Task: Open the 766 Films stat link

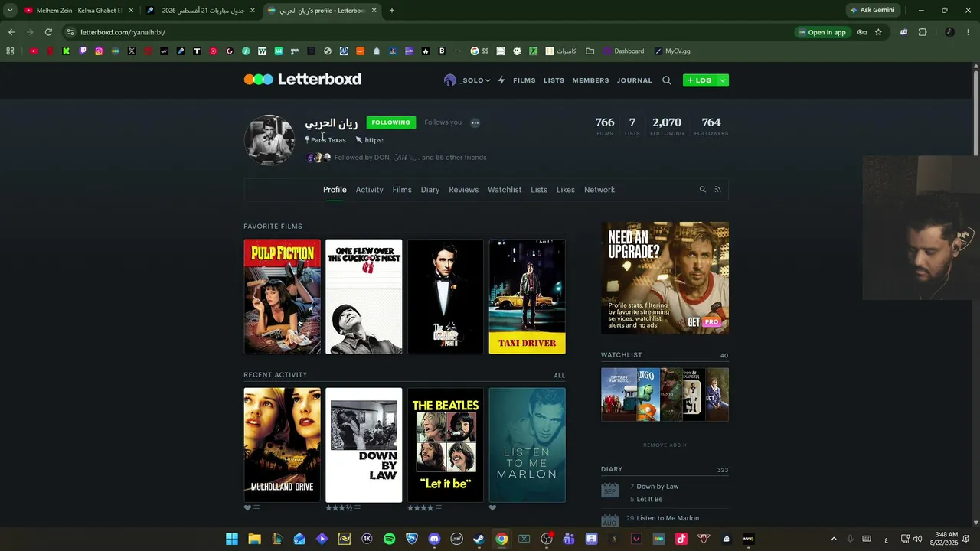Action: coord(605,126)
